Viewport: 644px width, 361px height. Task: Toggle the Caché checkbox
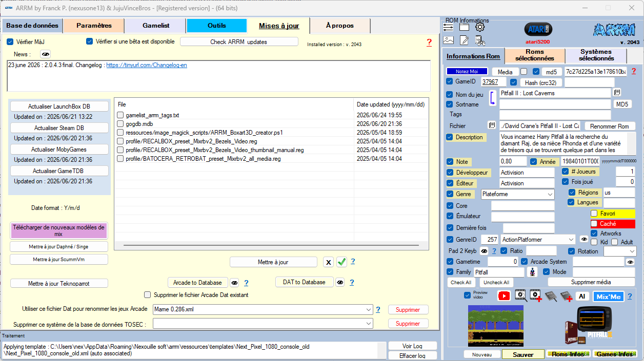click(x=594, y=224)
